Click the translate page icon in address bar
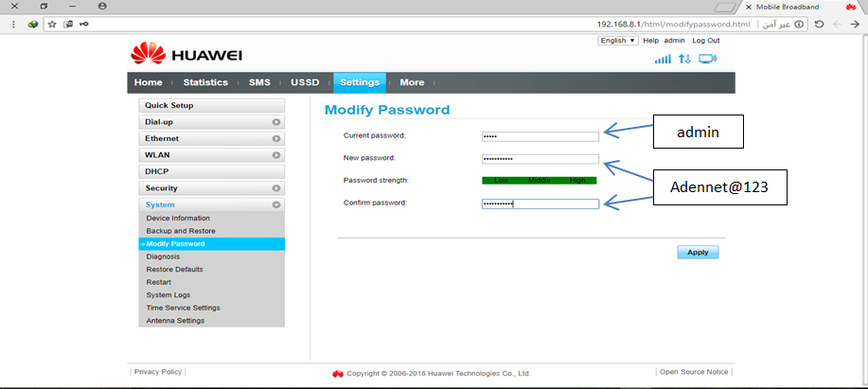 click(68, 25)
